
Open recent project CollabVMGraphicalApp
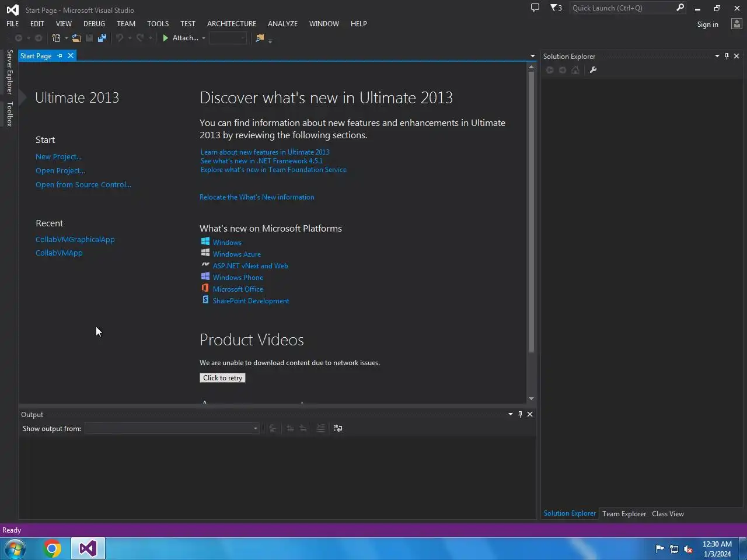click(x=75, y=239)
